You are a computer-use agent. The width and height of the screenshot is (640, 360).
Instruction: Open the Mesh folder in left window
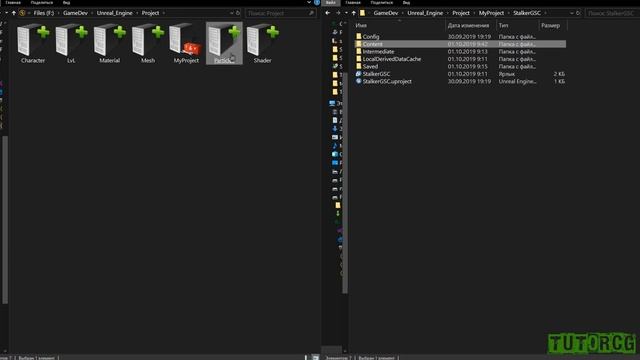tap(148, 43)
